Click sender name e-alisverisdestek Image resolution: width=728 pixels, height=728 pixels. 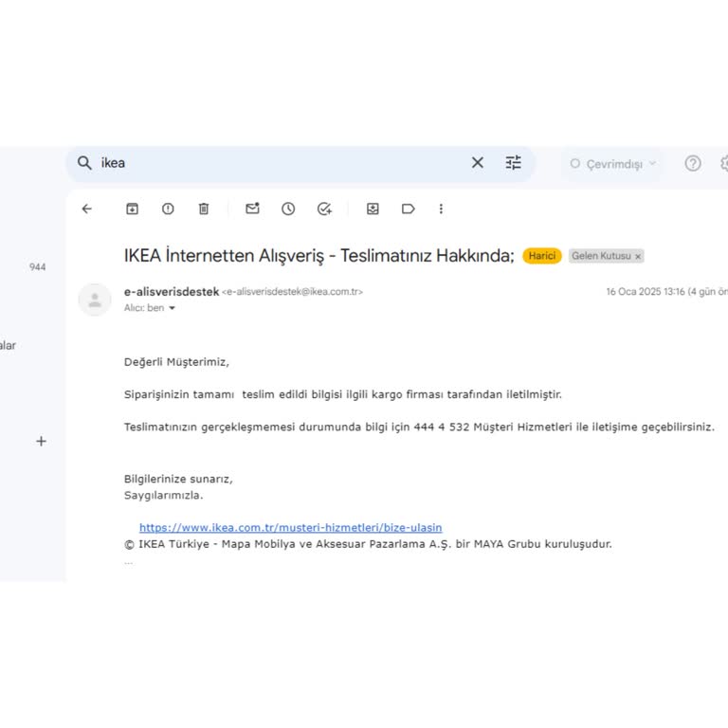(x=172, y=292)
